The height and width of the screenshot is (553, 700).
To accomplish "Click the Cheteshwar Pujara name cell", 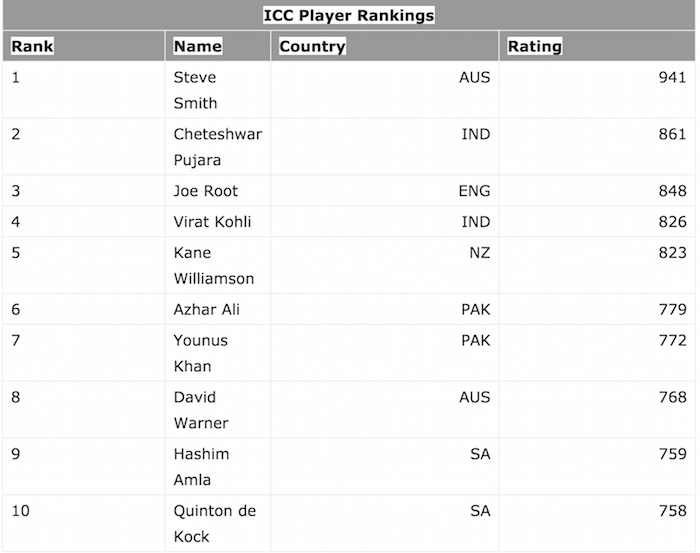I will click(x=217, y=147).
